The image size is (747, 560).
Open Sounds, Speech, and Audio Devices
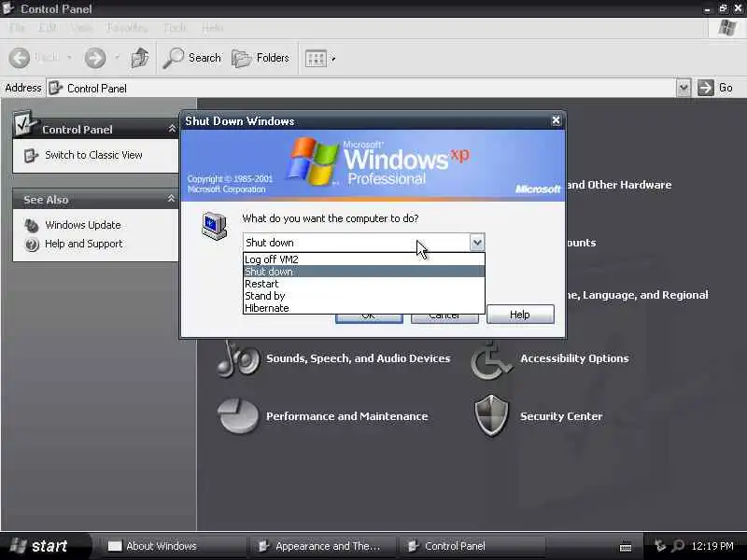358,358
